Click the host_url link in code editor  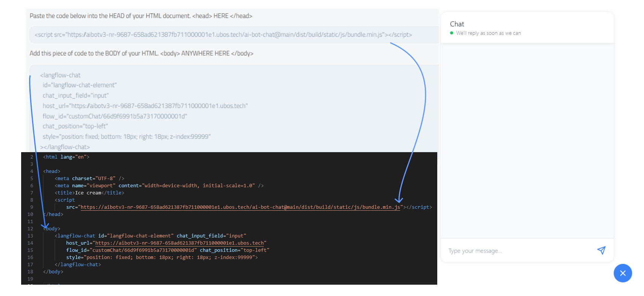[x=180, y=243]
